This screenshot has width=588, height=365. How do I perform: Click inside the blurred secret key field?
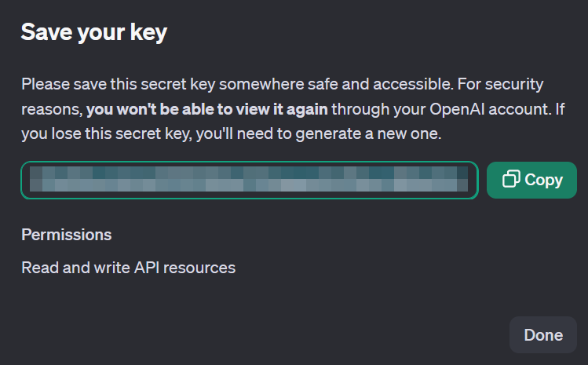pos(249,180)
